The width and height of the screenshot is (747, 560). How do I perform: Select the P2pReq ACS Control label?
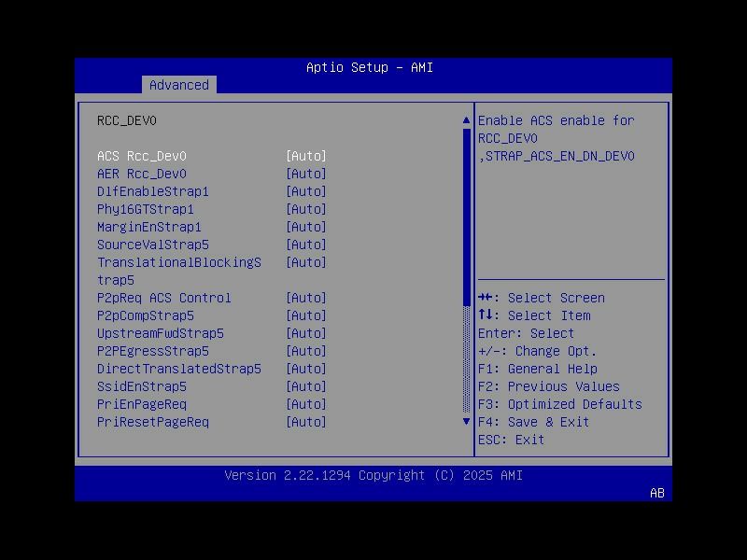[164, 298]
